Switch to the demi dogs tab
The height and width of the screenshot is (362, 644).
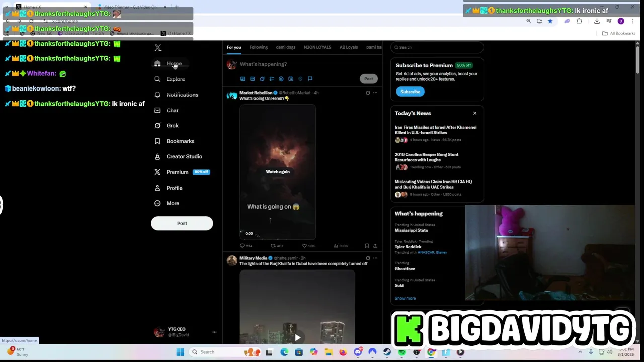[x=286, y=47]
